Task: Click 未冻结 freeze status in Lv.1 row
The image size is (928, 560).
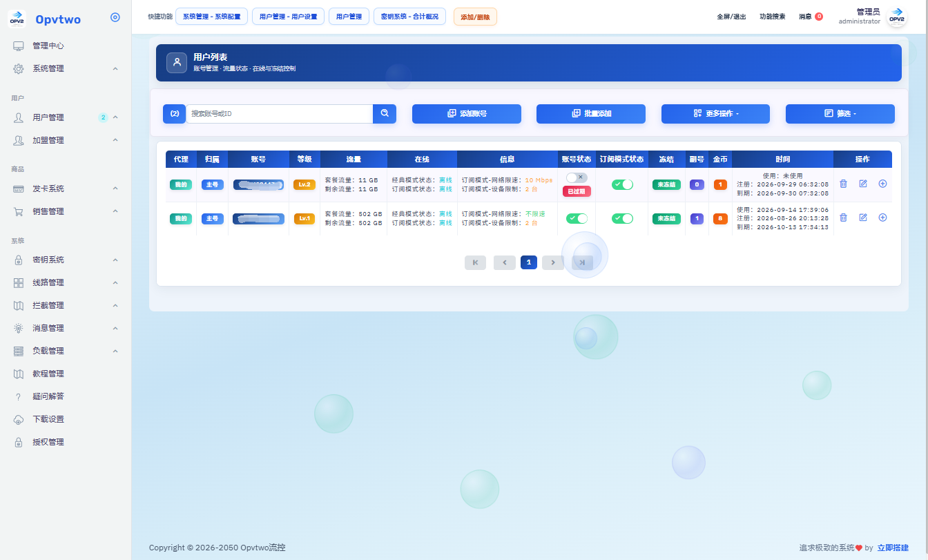Action: pos(666,218)
